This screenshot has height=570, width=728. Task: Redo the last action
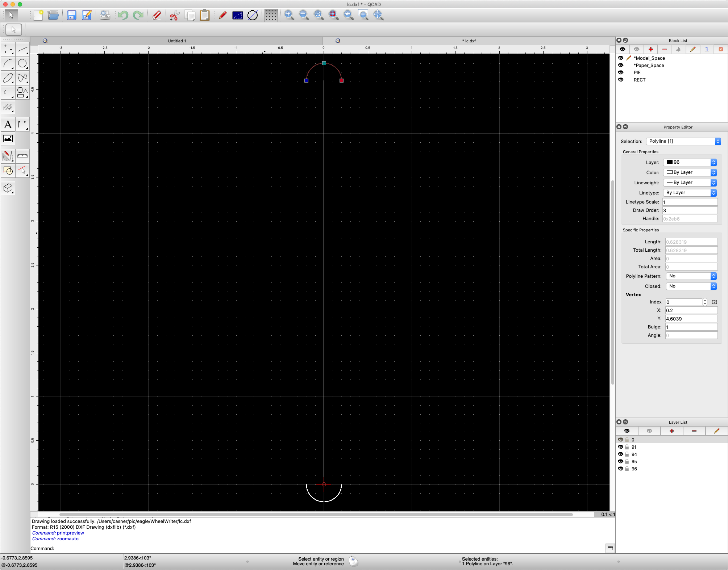pyautogui.click(x=138, y=15)
